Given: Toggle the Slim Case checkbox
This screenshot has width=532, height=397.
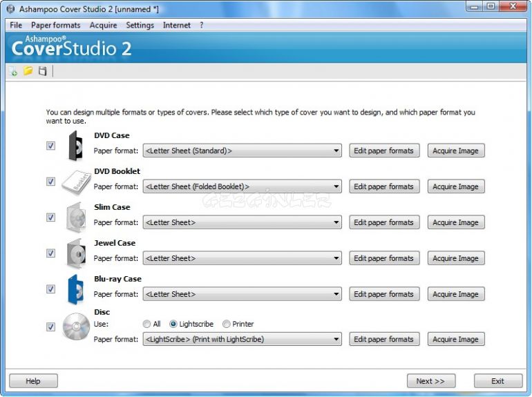Looking at the screenshot, I should point(50,217).
